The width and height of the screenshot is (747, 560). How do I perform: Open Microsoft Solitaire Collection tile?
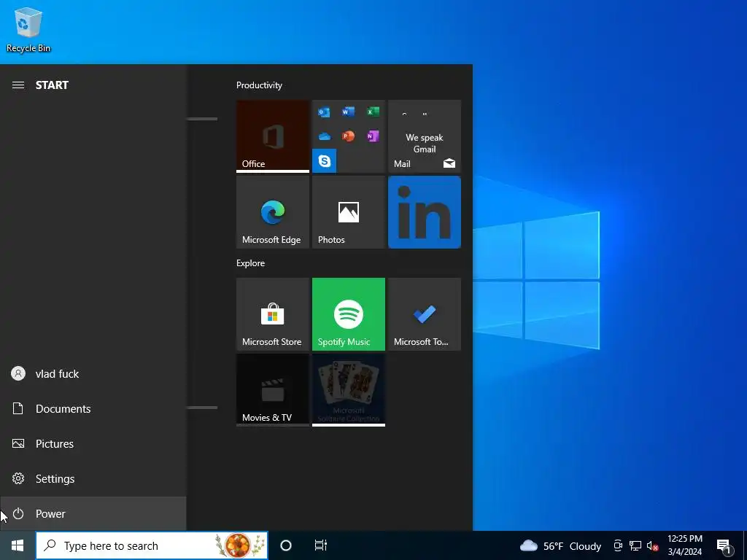pos(348,390)
